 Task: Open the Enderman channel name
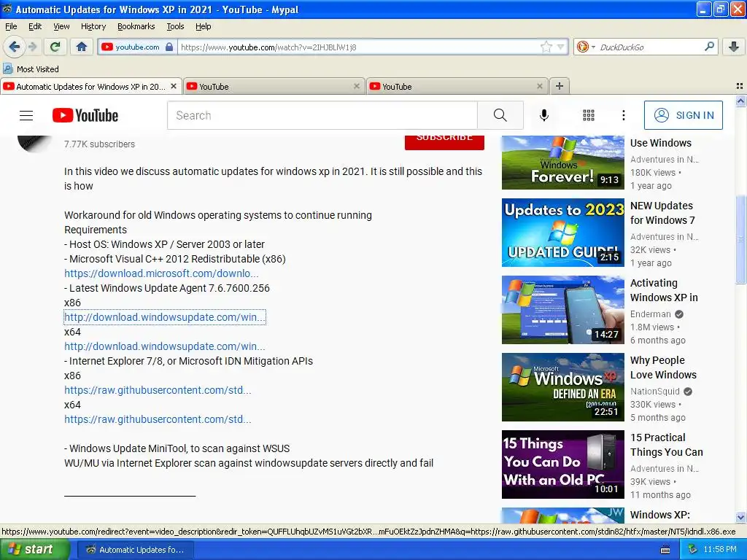(650, 314)
